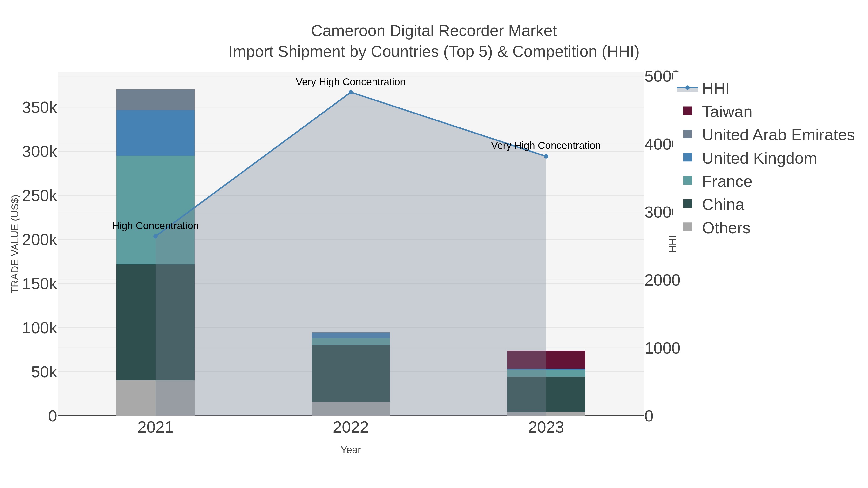The width and height of the screenshot is (868, 488).
Task: Click the 2021 United Kingdom bar segment
Action: [x=155, y=133]
